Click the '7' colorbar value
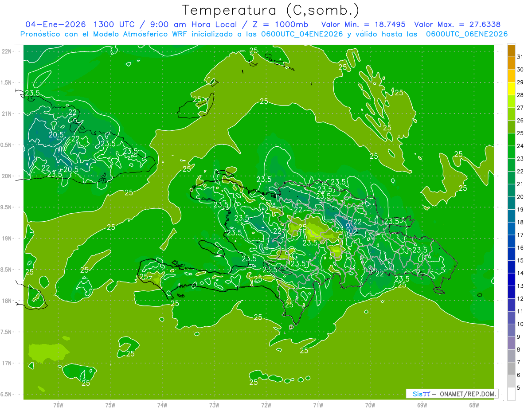This screenshot has height=411, width=532. pos(519,362)
